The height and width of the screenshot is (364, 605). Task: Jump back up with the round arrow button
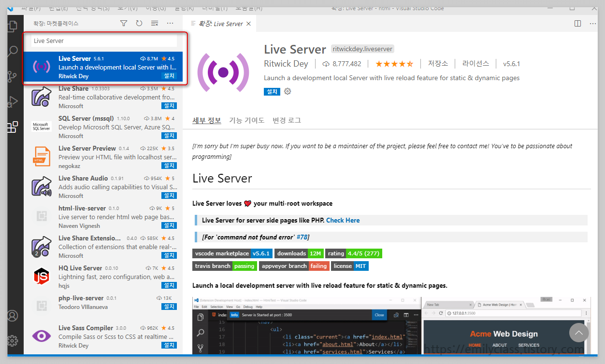(x=579, y=333)
